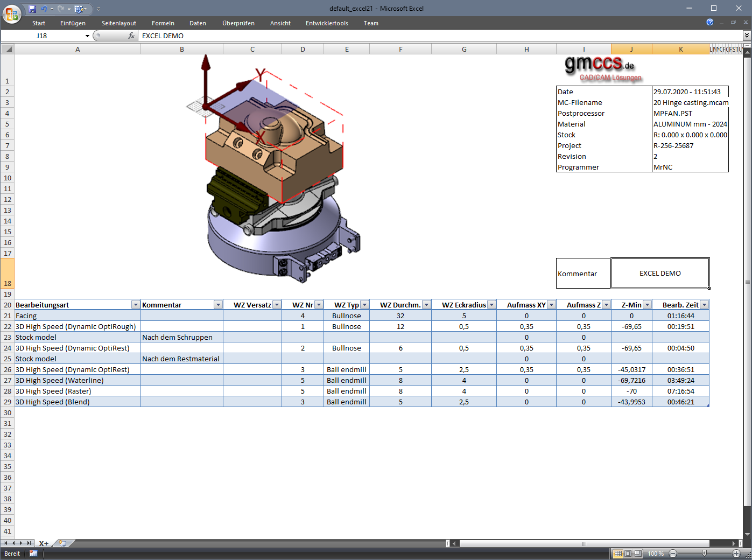The height and width of the screenshot is (560, 752).
Task: Go to the Daten tab
Action: click(198, 23)
